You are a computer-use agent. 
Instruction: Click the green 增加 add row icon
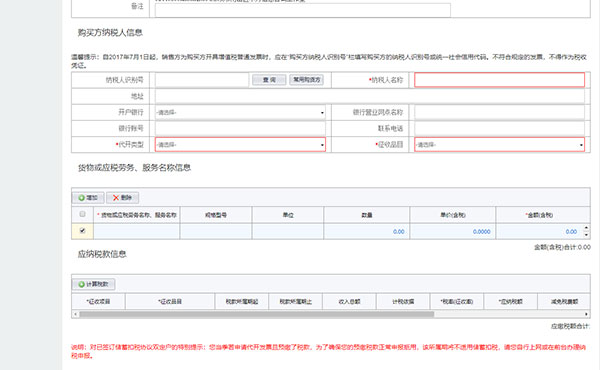pos(82,198)
